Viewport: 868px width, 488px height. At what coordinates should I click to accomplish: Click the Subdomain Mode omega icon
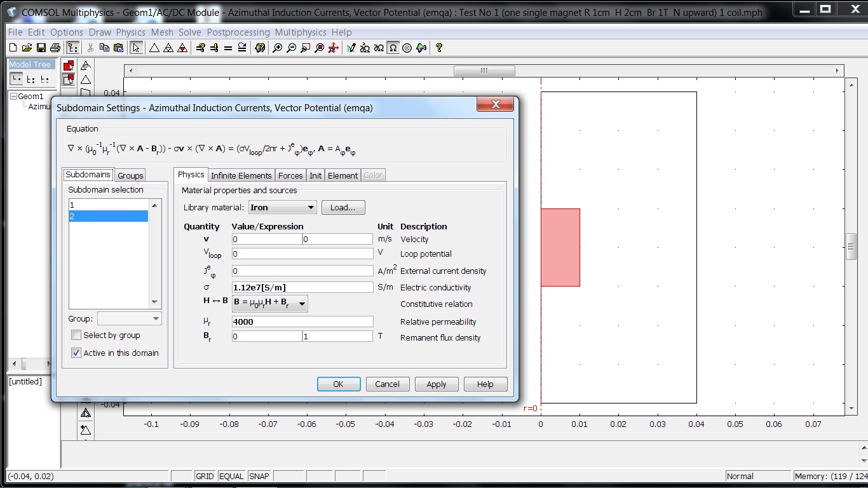click(x=393, y=48)
